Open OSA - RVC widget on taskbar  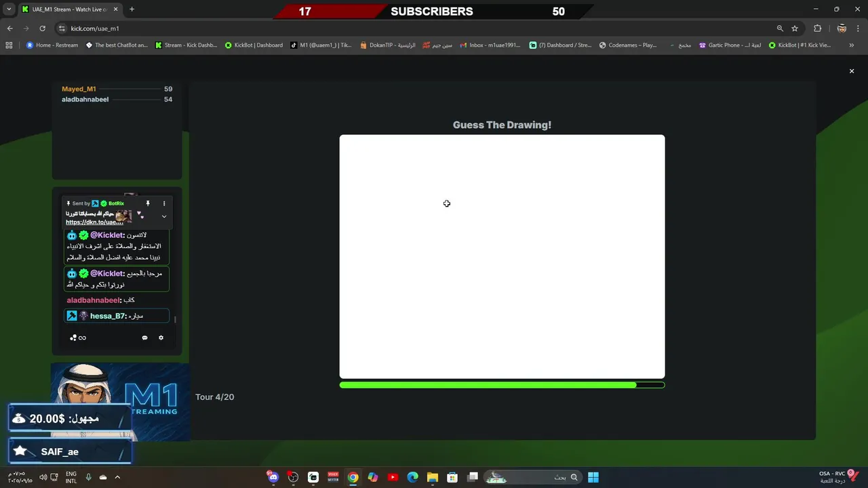tap(840, 477)
